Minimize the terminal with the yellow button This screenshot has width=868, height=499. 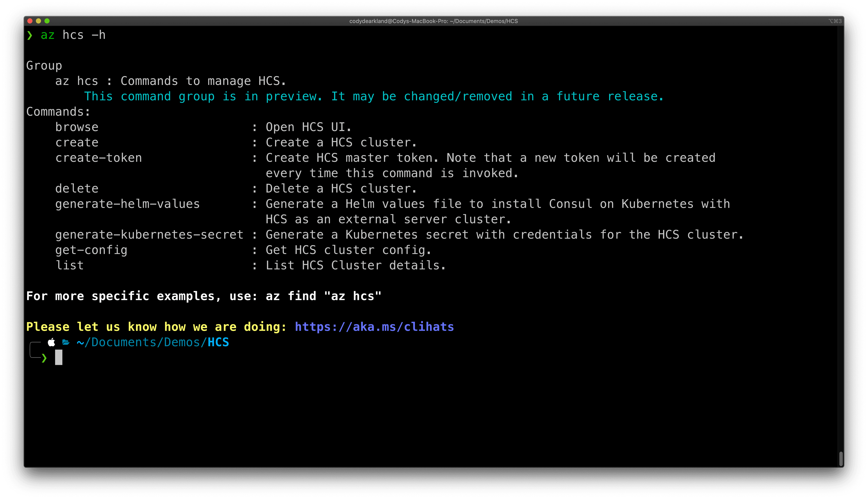pos(38,21)
